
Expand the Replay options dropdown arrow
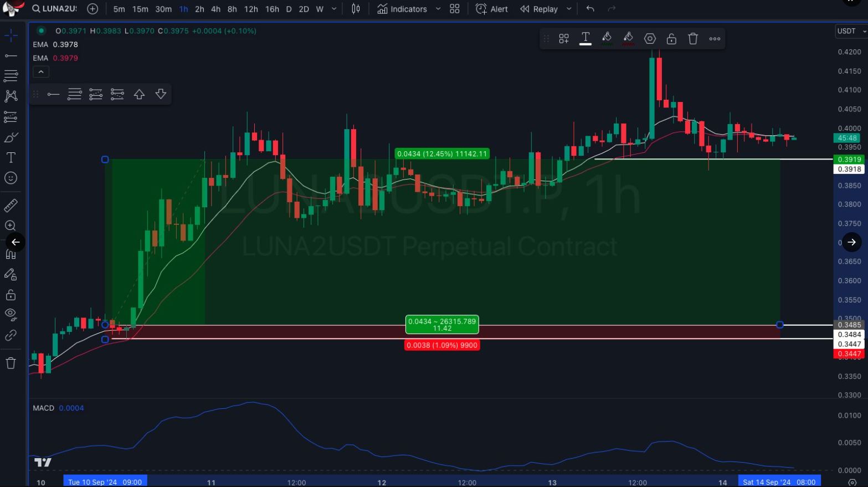point(569,9)
